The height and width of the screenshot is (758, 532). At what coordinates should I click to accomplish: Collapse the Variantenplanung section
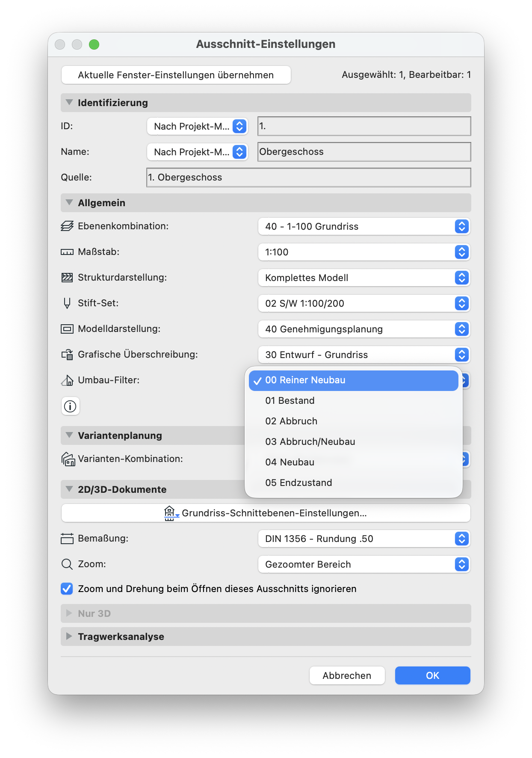(69, 435)
